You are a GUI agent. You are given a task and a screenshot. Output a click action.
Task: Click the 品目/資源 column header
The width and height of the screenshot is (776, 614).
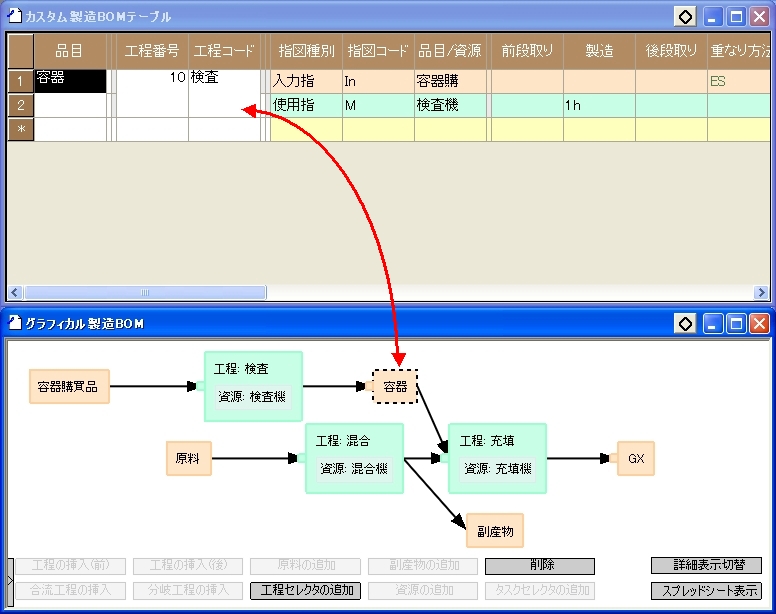coord(450,51)
